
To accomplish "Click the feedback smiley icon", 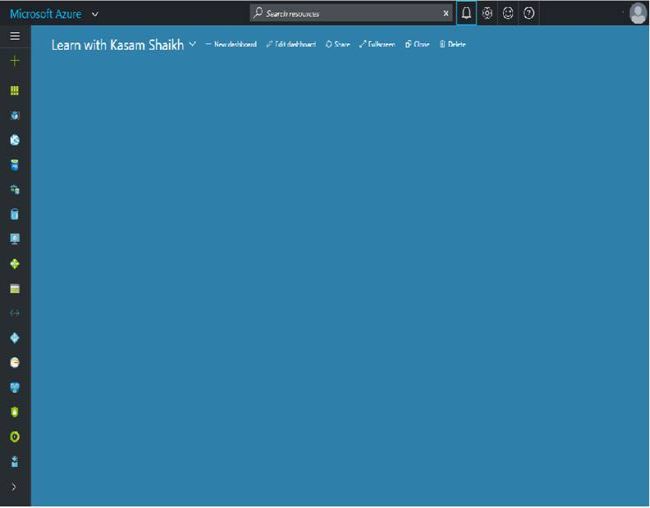I will (x=508, y=13).
